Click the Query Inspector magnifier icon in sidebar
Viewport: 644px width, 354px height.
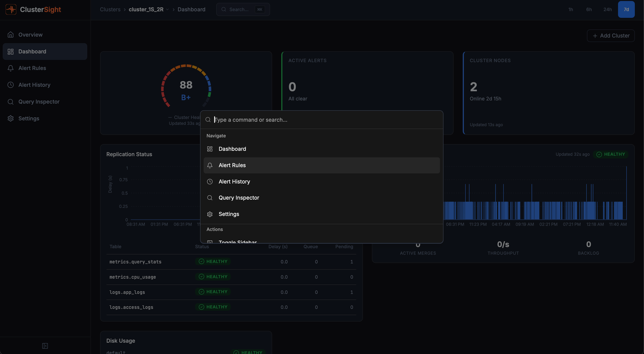(x=11, y=102)
